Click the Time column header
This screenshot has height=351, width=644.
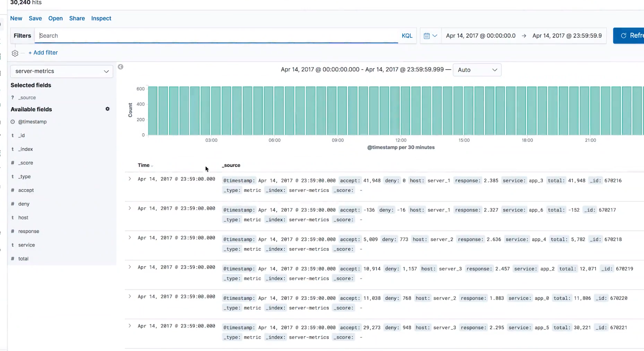pyautogui.click(x=144, y=166)
